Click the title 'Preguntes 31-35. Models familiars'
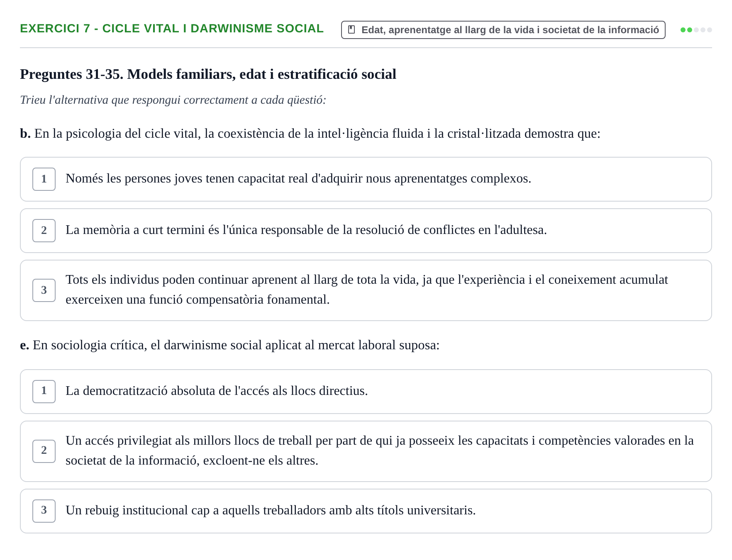Image resolution: width=732 pixels, height=560 pixels. pos(208,74)
